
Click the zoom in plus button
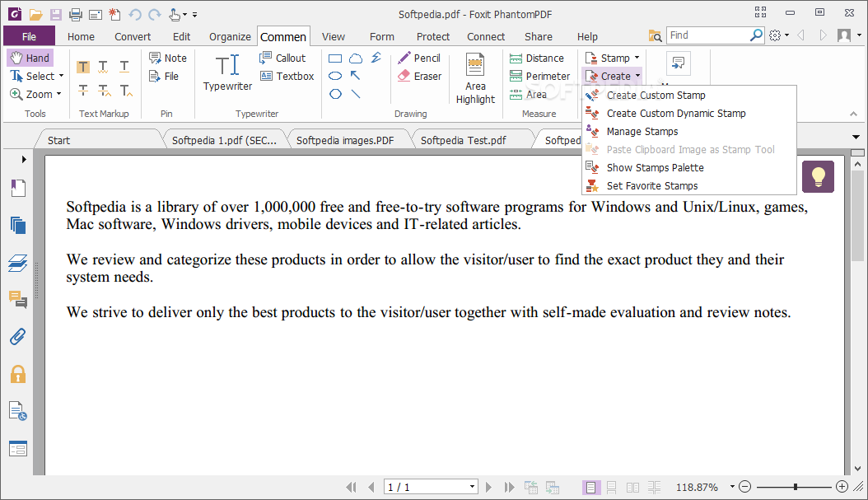point(842,487)
